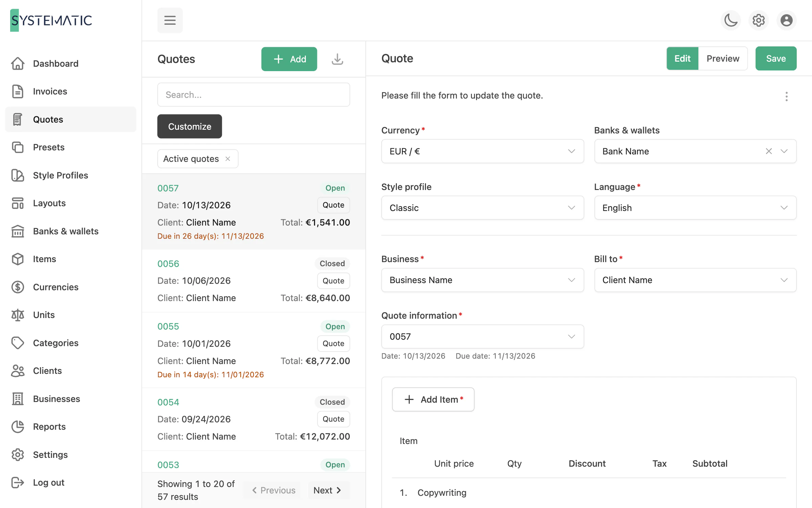Open the Style profile dropdown set to Classic
This screenshot has width=812, height=508.
[x=482, y=208]
